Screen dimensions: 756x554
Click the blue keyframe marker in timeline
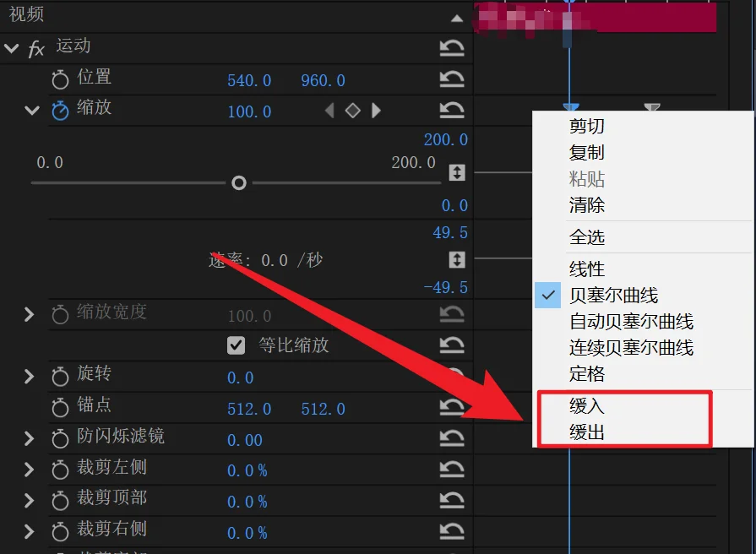[x=571, y=108]
